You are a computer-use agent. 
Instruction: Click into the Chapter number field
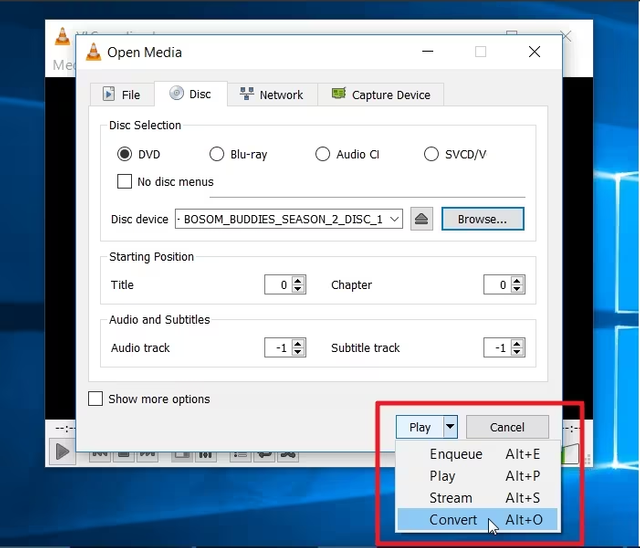pos(498,284)
